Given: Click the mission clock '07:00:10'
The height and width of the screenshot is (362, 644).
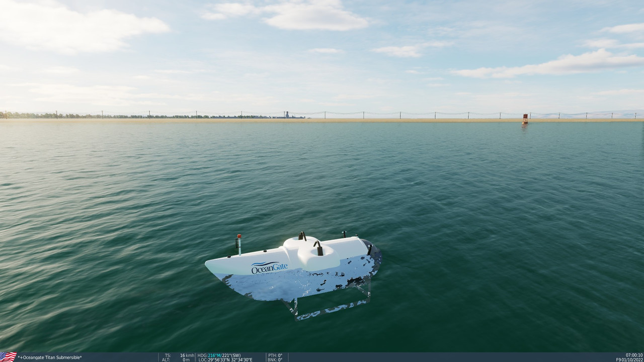Looking at the screenshot, I should (x=634, y=355).
